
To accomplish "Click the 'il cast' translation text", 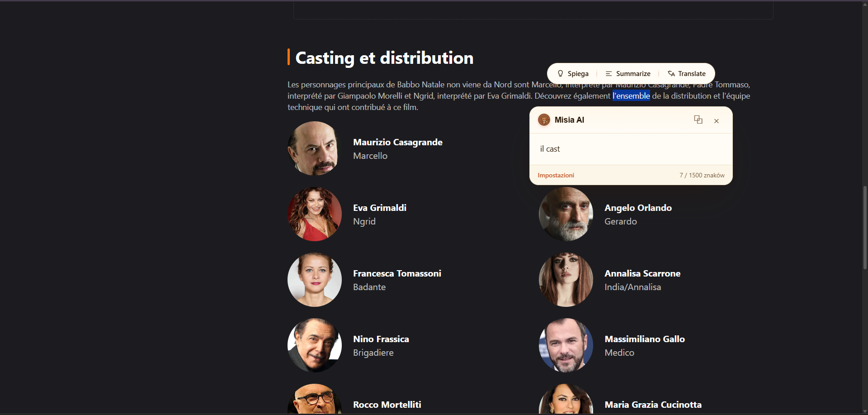I will (x=550, y=149).
